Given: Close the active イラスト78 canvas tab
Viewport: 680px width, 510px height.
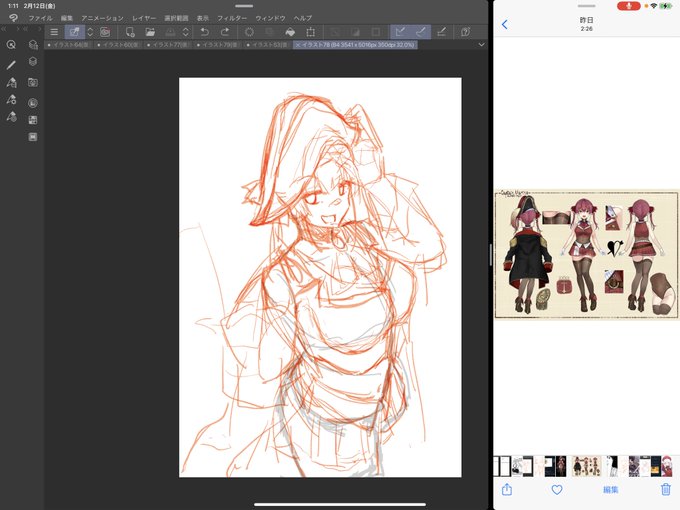Looking at the screenshot, I should coord(298,45).
